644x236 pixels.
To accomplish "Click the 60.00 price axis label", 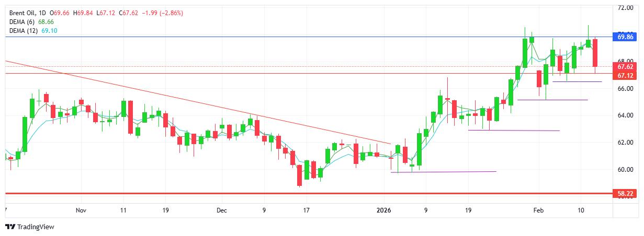I will (626, 169).
